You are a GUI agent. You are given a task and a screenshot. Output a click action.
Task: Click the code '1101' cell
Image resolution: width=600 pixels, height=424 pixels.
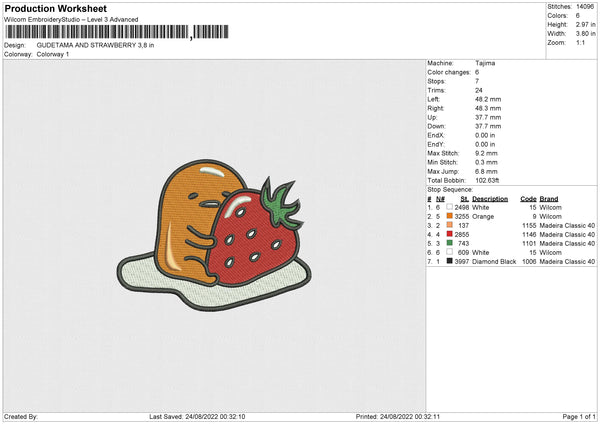[x=529, y=243]
